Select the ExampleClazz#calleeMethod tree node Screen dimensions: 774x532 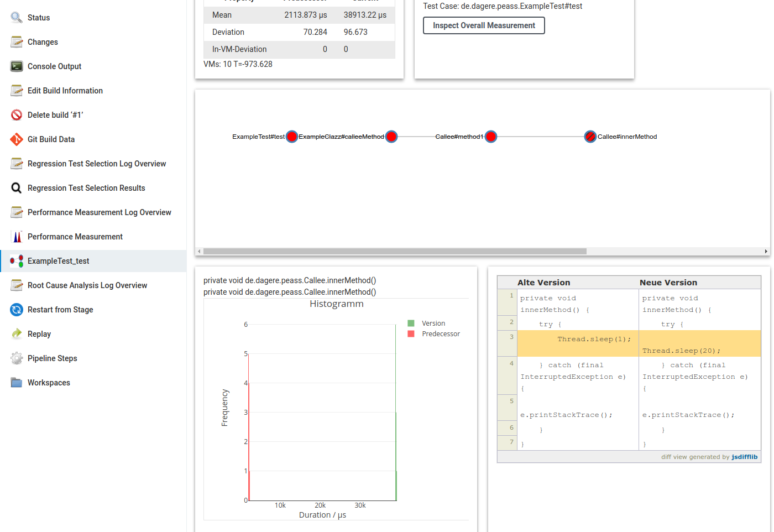pos(391,137)
